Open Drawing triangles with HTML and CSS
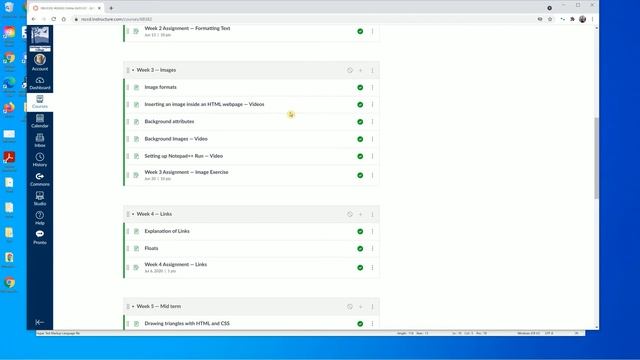The image size is (640, 360). point(187,323)
